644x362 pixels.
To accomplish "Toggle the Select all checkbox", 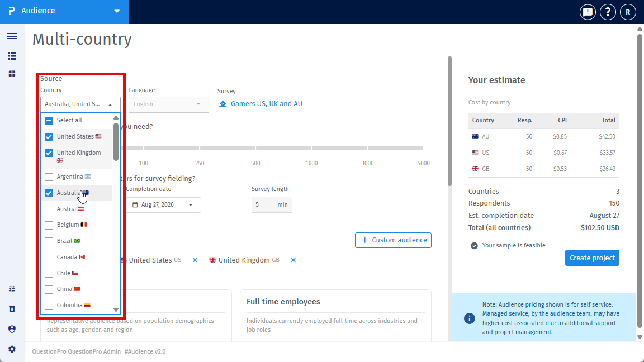I will 49,121.
